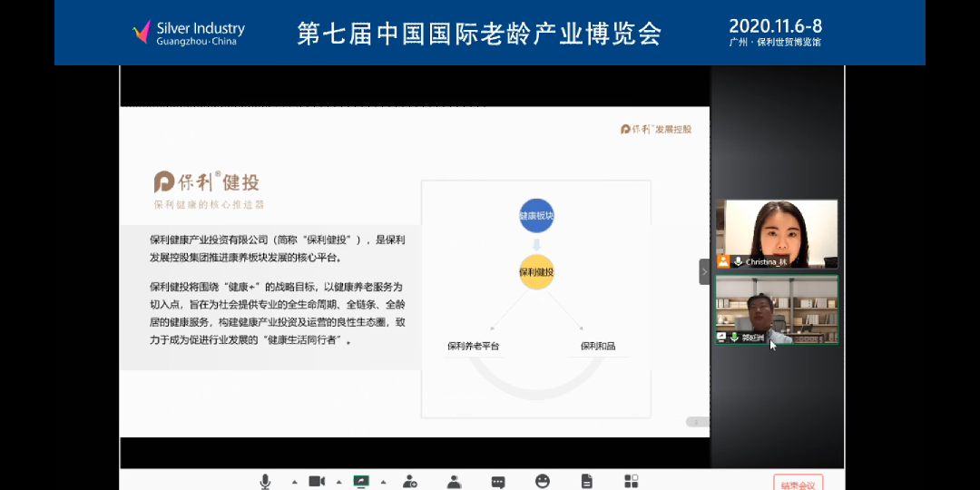Click the mic icon on Christina's video label
Image resolution: width=980 pixels, height=490 pixels.
[738, 261]
